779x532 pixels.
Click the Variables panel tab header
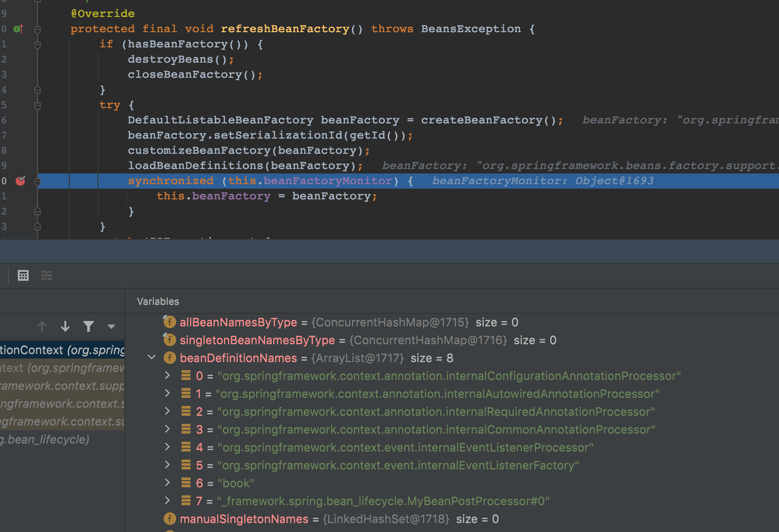(x=158, y=301)
